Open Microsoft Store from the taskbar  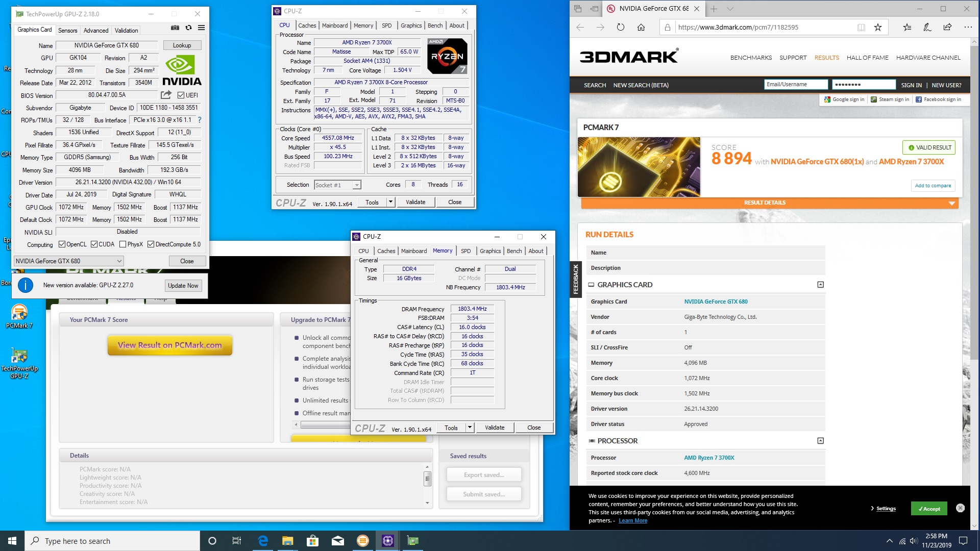(x=313, y=541)
